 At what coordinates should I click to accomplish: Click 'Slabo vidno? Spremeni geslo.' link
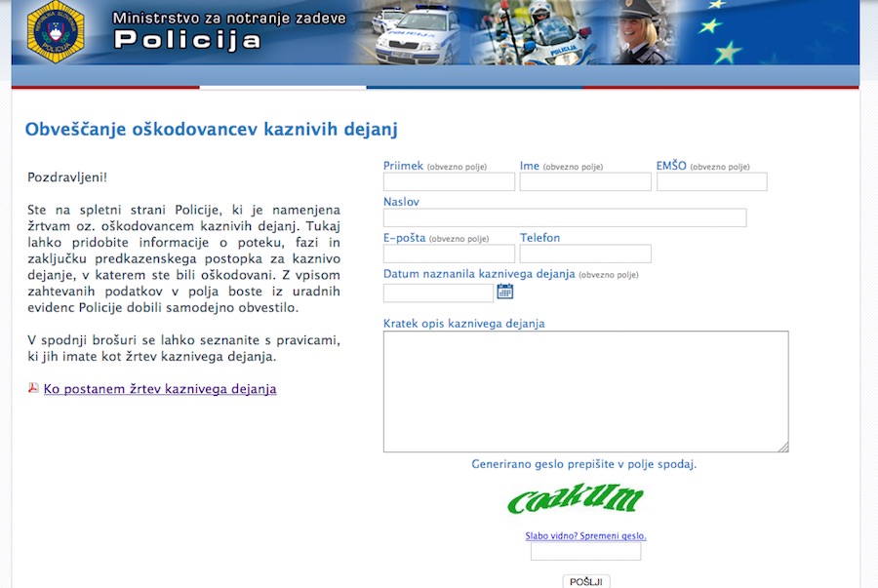tap(586, 534)
